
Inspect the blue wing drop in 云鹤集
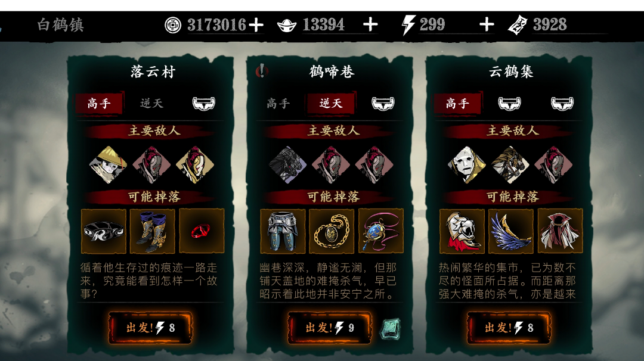tap(511, 231)
